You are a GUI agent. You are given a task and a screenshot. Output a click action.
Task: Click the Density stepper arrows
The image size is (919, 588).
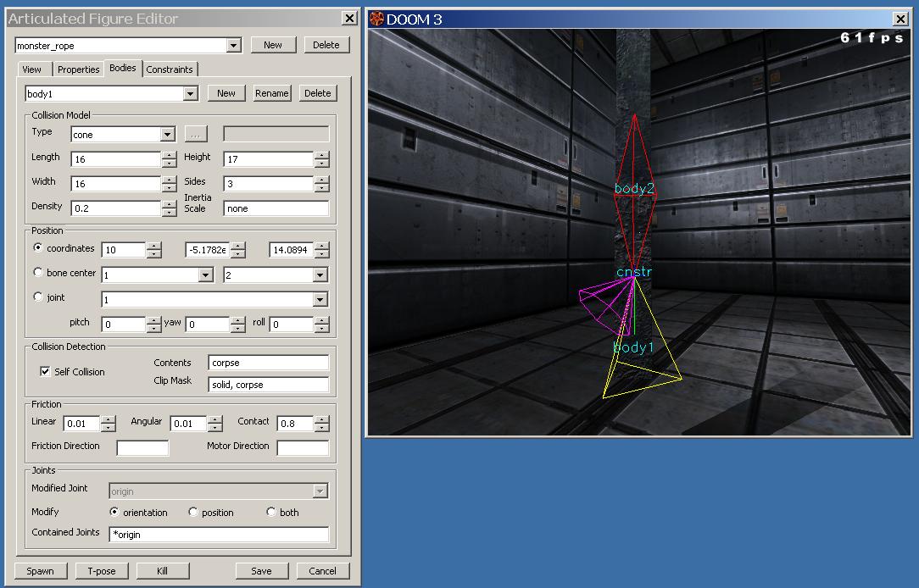pyautogui.click(x=169, y=208)
